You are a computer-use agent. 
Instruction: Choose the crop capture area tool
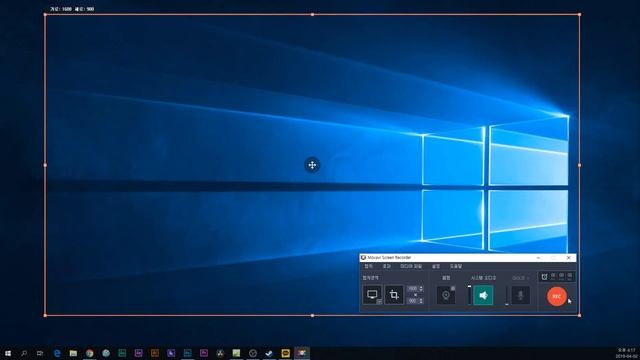[x=394, y=295]
